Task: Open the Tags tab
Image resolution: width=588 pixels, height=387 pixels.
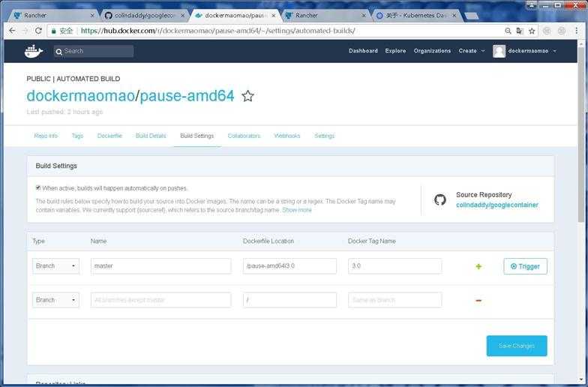Action: (x=77, y=136)
